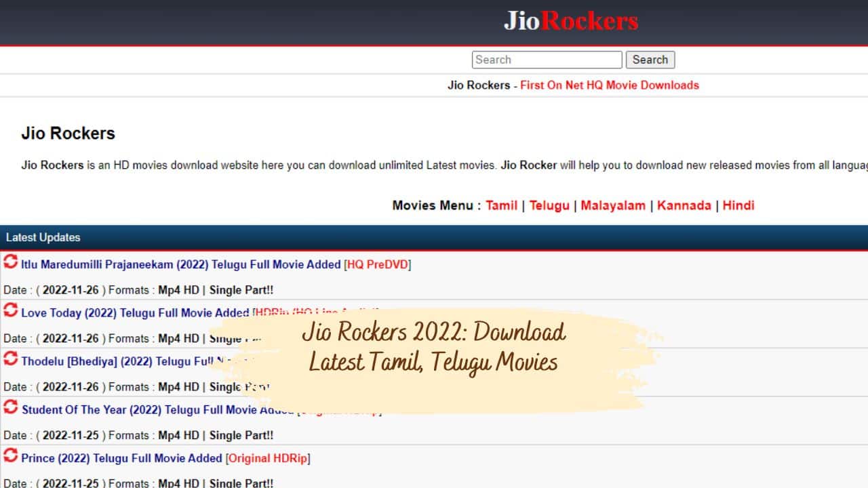Select Malayalam in the Movies Menu
Image resolution: width=868 pixels, height=488 pixels.
(x=613, y=205)
